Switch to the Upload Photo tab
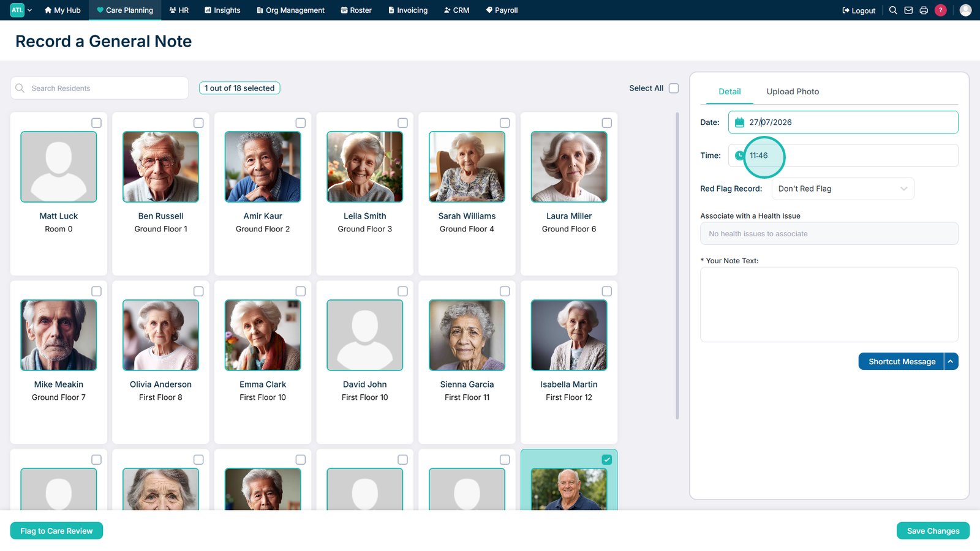Screen dimensions: 980x551 click(793, 92)
